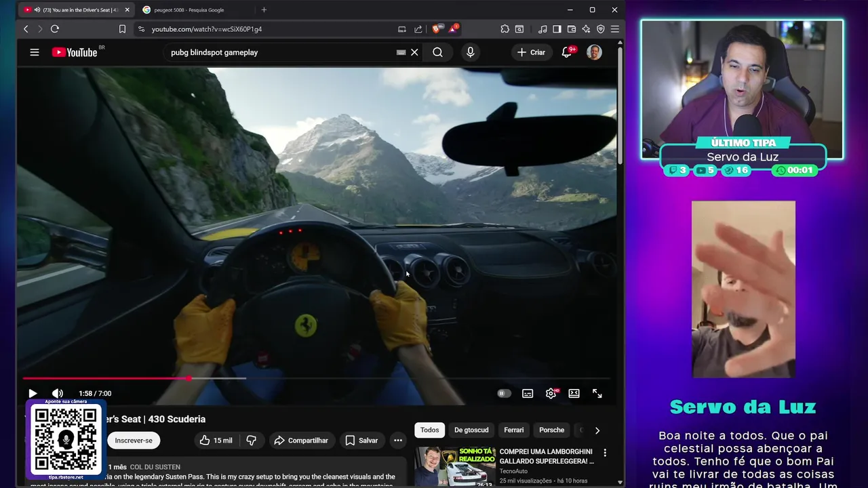Viewport: 868px width, 488px height.
Task: Click the TecnoAuto channel name
Action: (515, 471)
